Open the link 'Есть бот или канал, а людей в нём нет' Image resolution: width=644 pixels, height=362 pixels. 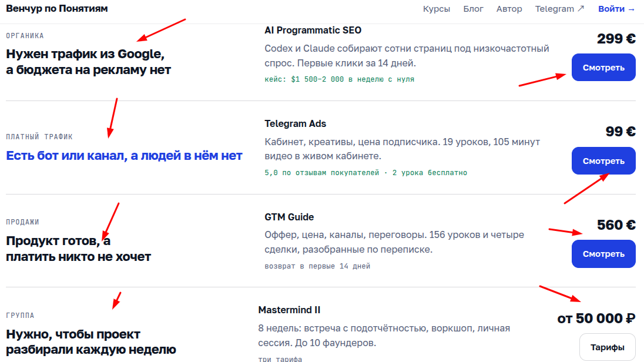point(124,156)
